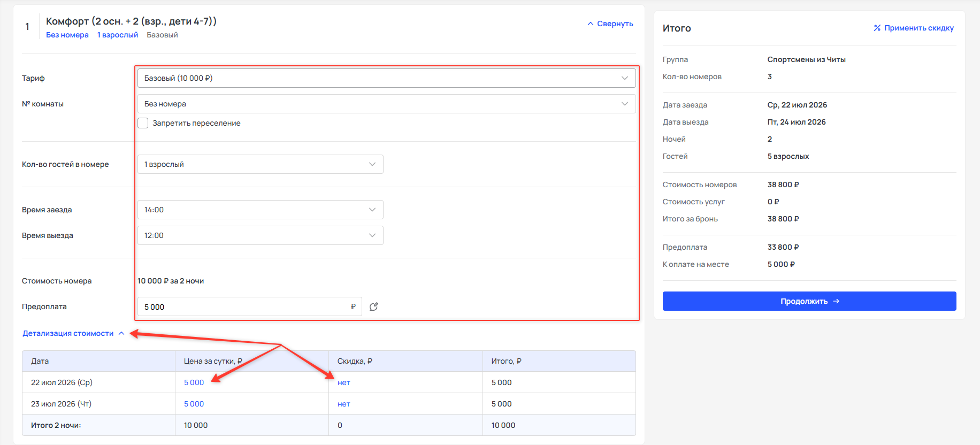
Task: Click the percent icon in Применить скидку
Action: click(877, 28)
